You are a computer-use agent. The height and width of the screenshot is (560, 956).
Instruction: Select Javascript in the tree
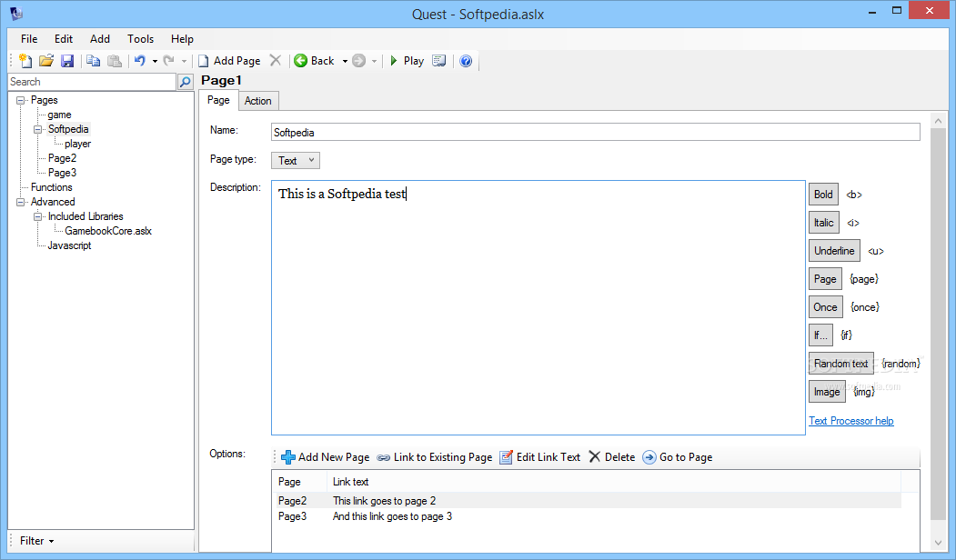point(69,245)
